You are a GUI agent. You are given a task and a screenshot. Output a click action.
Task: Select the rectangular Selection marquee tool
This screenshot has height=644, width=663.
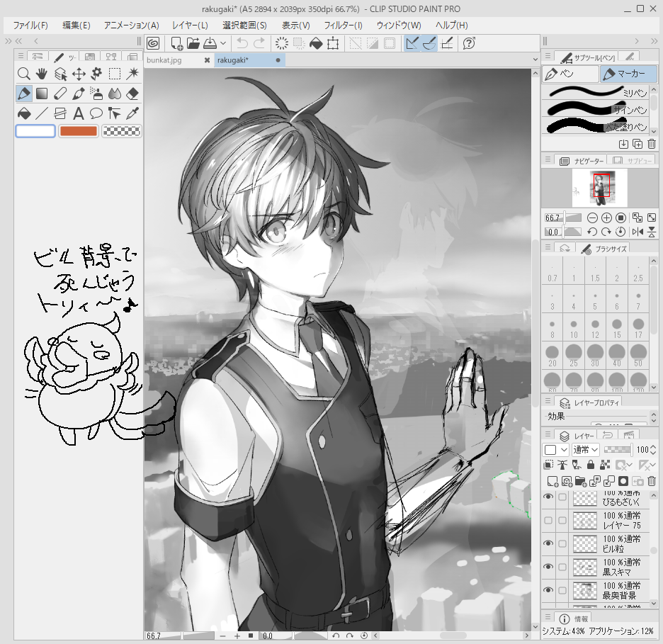(x=115, y=74)
